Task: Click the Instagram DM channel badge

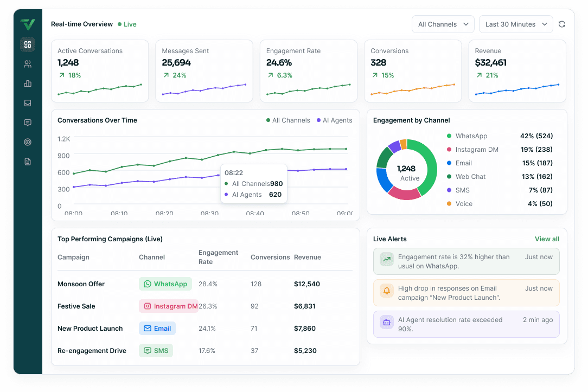Action: click(169, 306)
